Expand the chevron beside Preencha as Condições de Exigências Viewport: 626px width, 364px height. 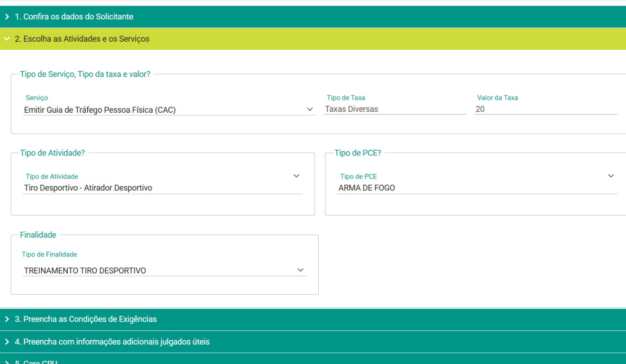coord(7,319)
